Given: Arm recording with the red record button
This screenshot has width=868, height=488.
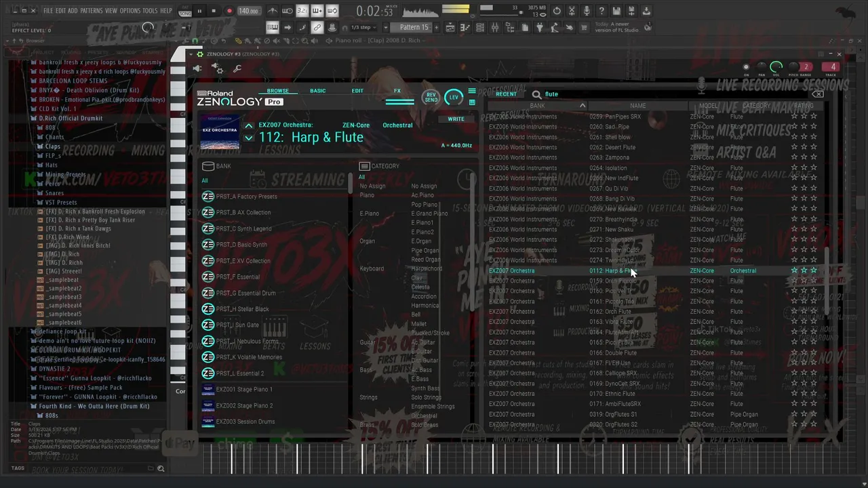Looking at the screenshot, I should 229,11.
